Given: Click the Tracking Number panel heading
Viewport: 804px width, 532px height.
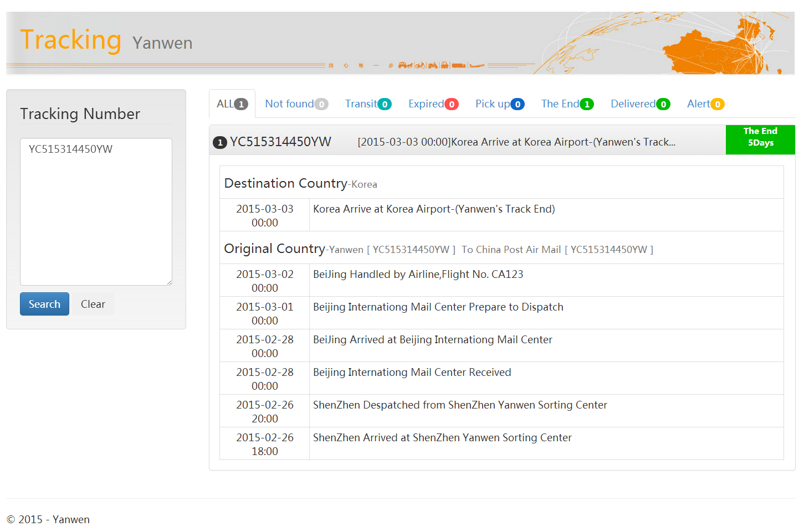Looking at the screenshot, I should [x=80, y=113].
